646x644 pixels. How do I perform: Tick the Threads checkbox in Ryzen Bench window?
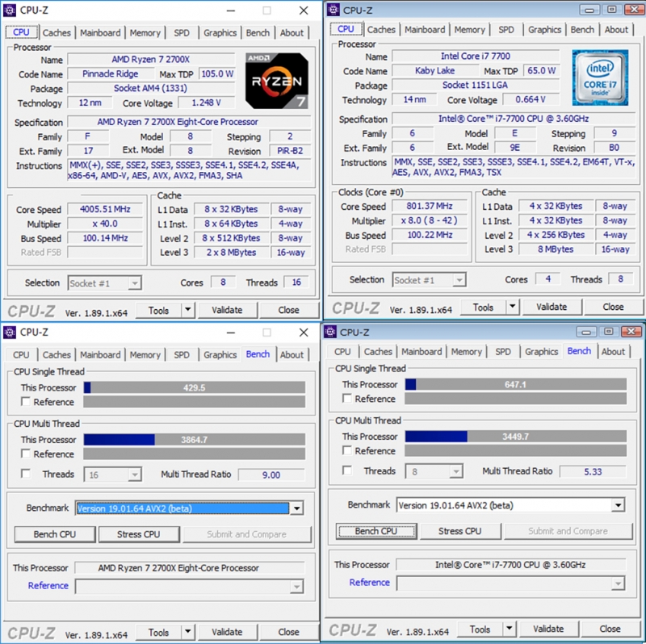pyautogui.click(x=26, y=474)
